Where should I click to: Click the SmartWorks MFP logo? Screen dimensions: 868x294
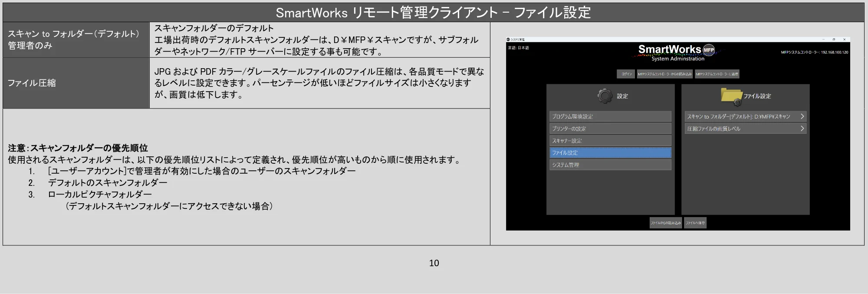[677, 53]
